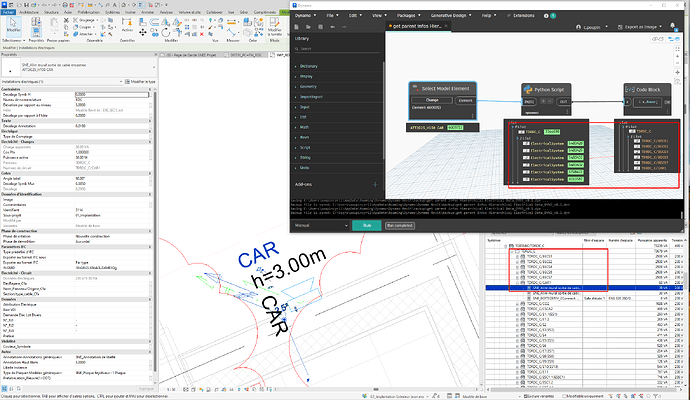The height and width of the screenshot is (400, 690).
Task: Click Dynamo notifications bell icon
Action: 672,26
